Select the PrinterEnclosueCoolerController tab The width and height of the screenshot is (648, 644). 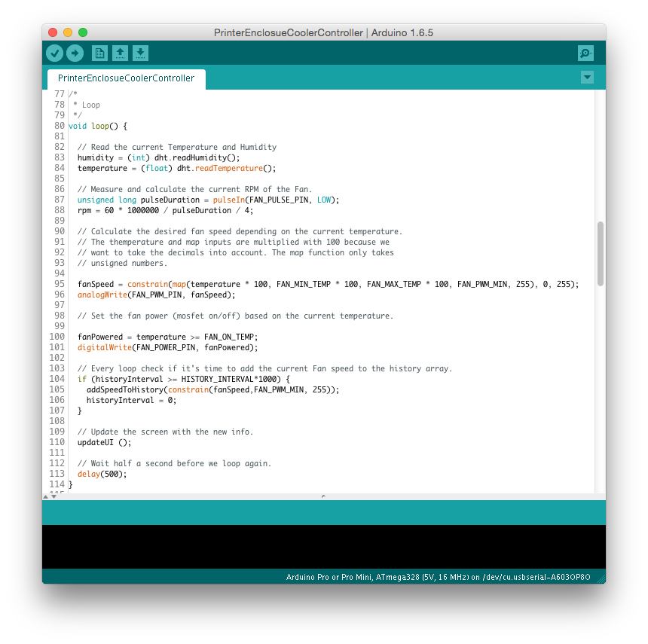(126, 78)
